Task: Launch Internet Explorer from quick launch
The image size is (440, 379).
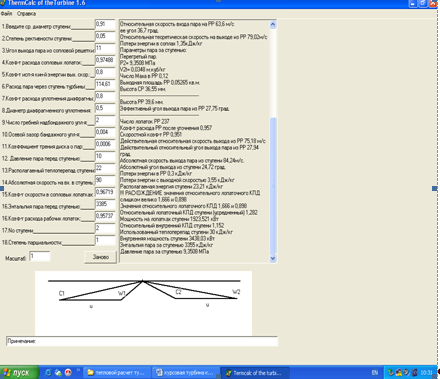Action: (x=48, y=372)
